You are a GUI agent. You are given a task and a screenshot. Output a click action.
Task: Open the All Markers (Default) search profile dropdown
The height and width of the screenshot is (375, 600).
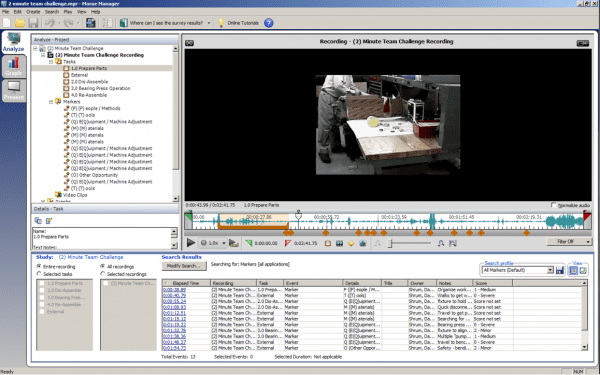pyautogui.click(x=550, y=270)
